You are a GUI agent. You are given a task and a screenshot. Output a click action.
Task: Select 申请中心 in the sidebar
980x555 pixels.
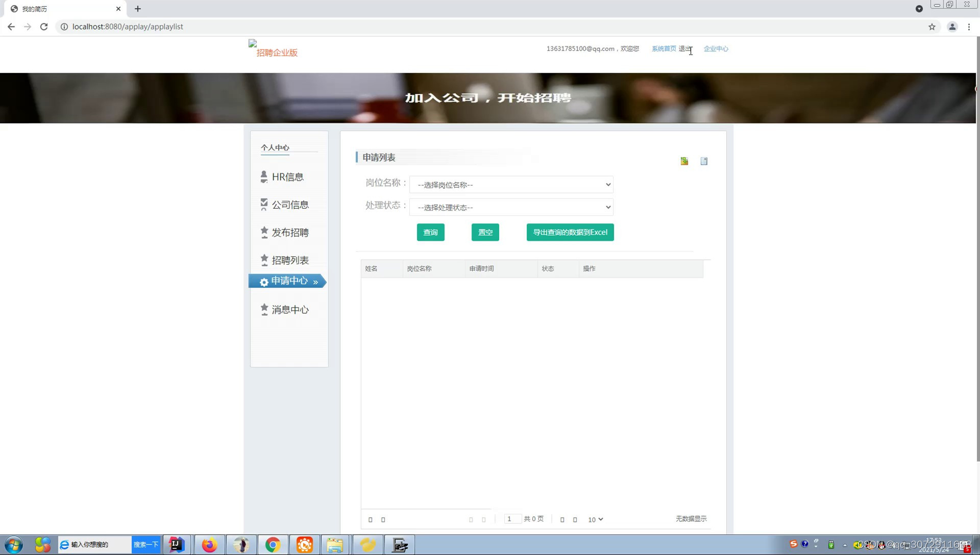[287, 281]
